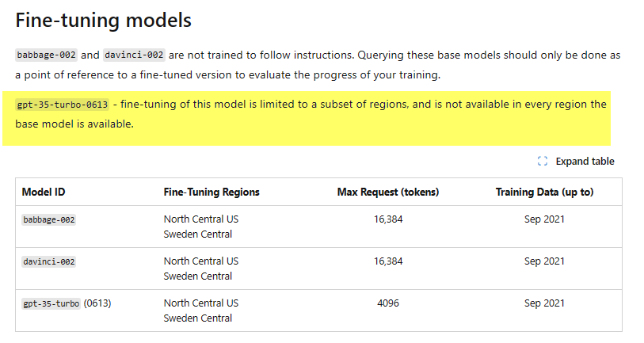Click 16,384 value in babbage-002 row
644x343 pixels.
tap(388, 219)
